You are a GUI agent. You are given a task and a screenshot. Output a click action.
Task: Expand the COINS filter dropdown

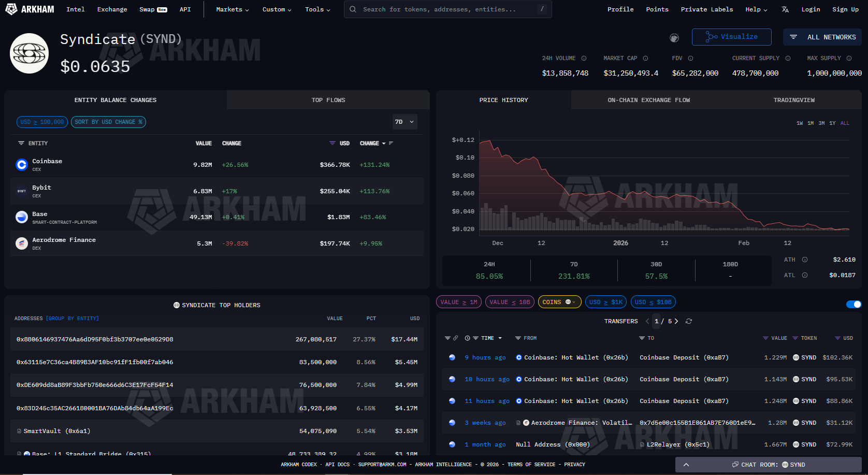pos(559,302)
